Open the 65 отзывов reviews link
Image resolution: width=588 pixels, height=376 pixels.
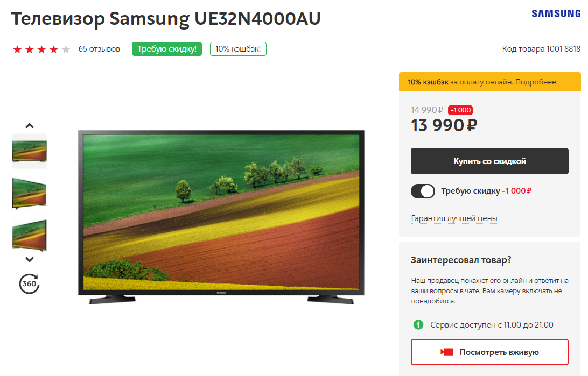(x=99, y=49)
